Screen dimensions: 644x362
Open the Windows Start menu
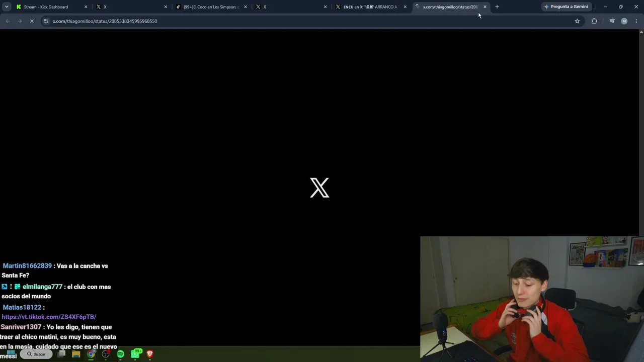point(10,354)
